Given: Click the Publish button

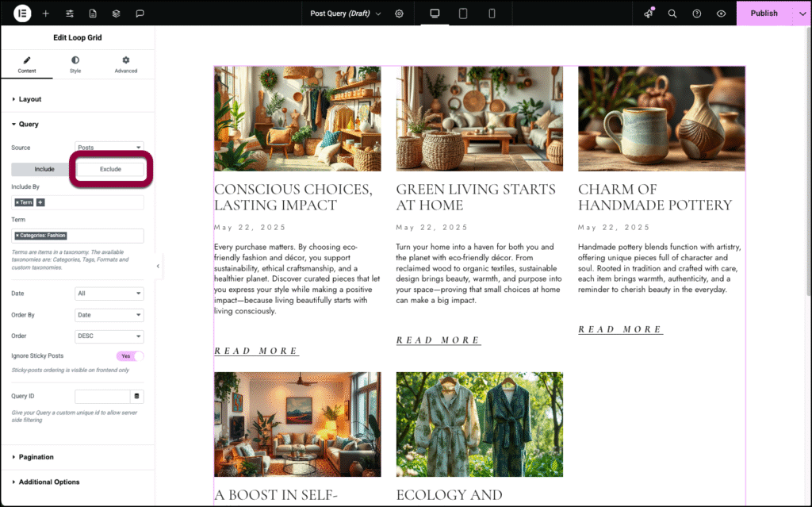Looking at the screenshot, I should tap(764, 13).
